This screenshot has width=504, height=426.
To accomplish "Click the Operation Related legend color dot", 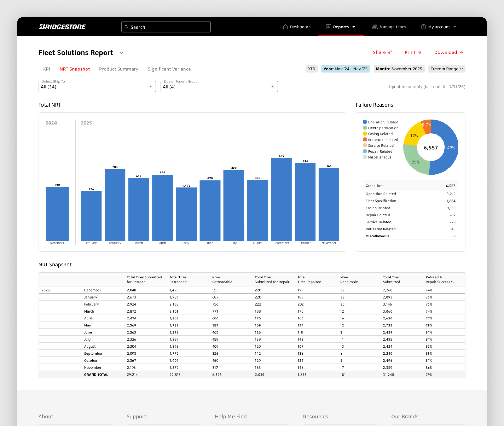I will [365, 122].
